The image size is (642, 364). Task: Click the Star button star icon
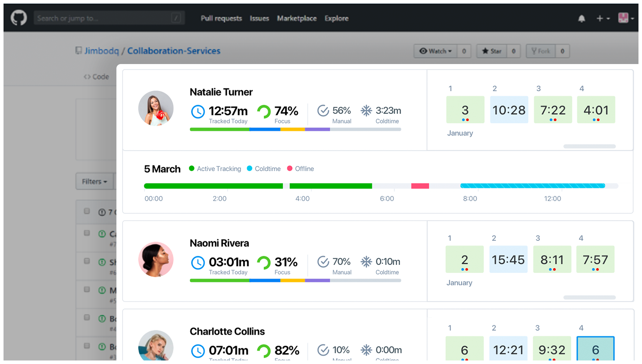tap(485, 51)
